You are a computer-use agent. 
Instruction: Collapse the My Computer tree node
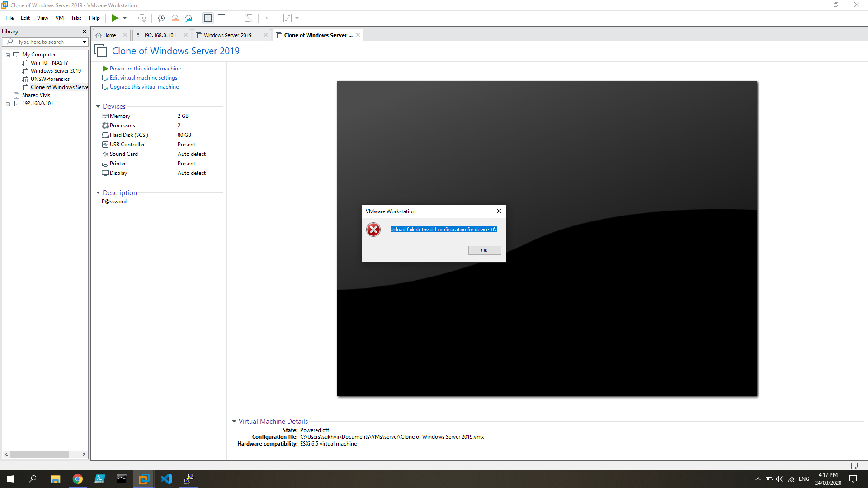coord(8,55)
